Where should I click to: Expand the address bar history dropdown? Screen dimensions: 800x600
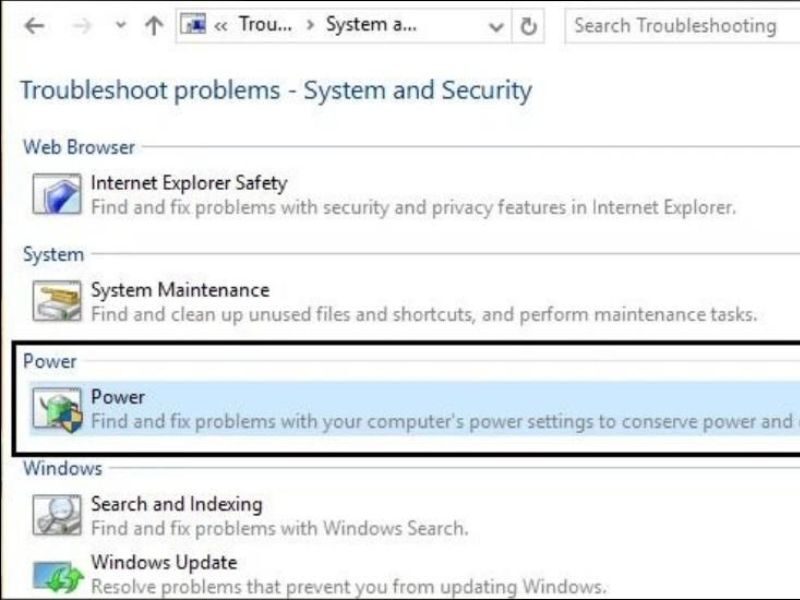point(497,26)
